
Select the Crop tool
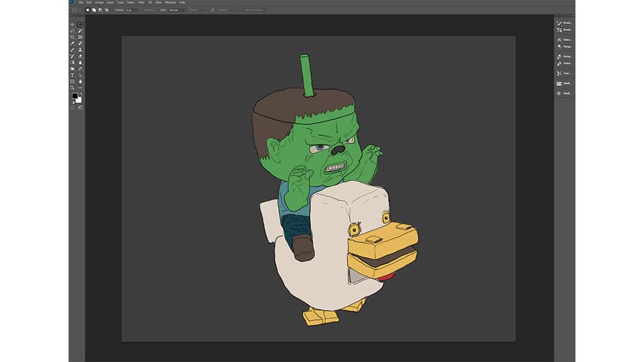click(72, 37)
